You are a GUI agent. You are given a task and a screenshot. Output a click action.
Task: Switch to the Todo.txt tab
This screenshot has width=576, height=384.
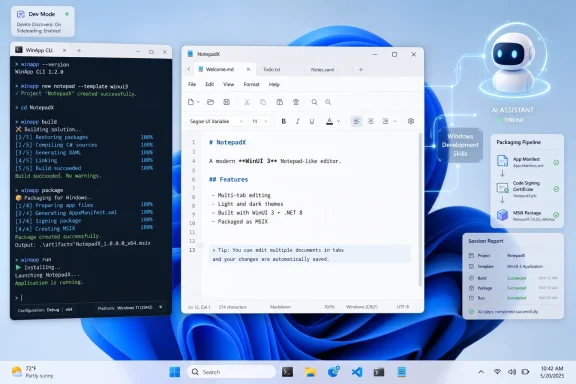coord(272,69)
